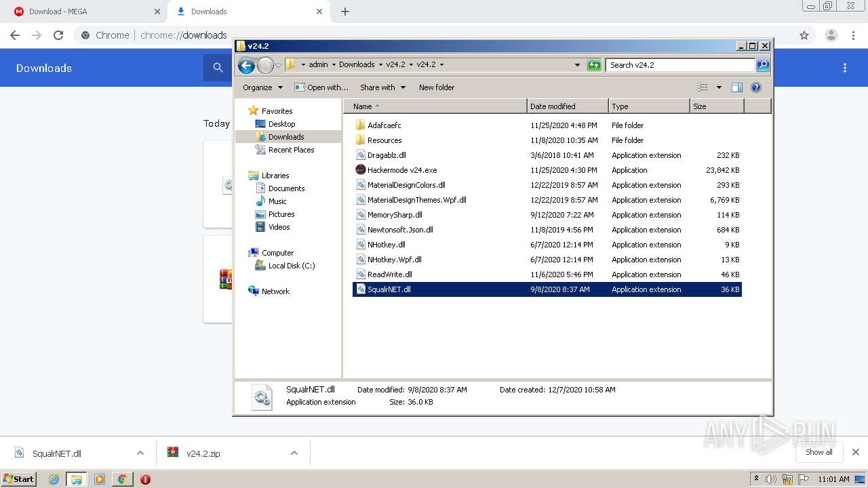Open Videos library
868x488 pixels.
point(279,227)
